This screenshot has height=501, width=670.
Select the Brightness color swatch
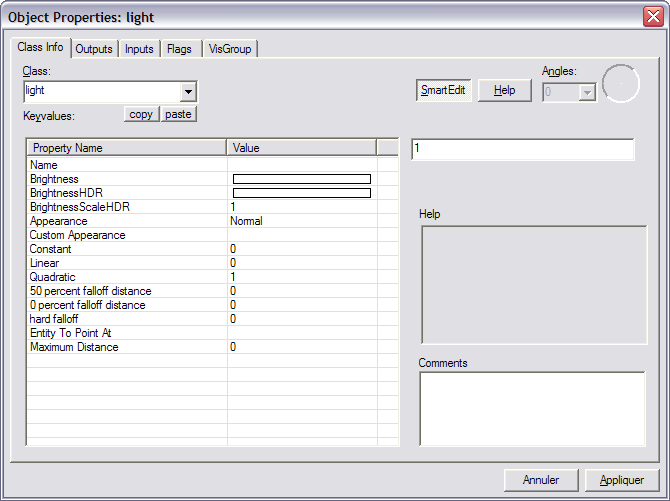(x=301, y=179)
